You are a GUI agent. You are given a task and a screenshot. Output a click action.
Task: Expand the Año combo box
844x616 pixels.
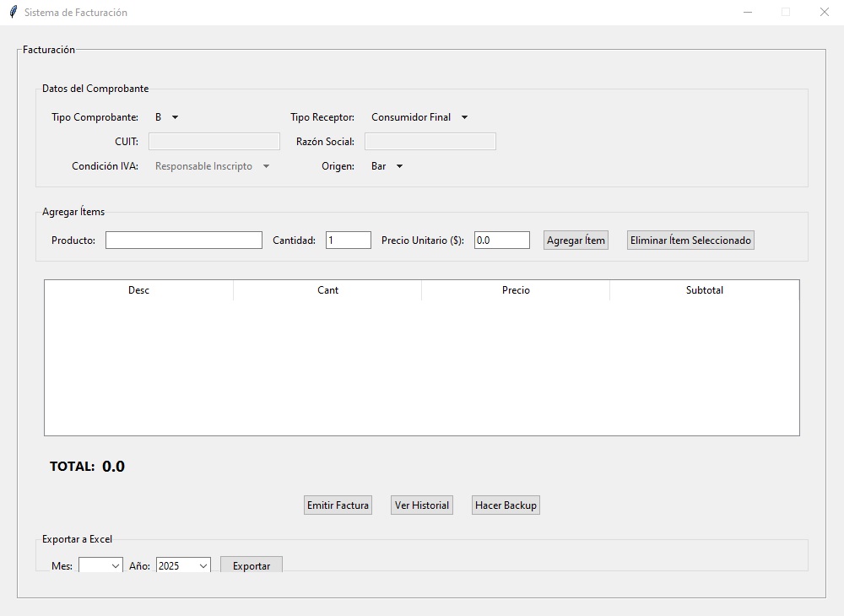(183, 565)
